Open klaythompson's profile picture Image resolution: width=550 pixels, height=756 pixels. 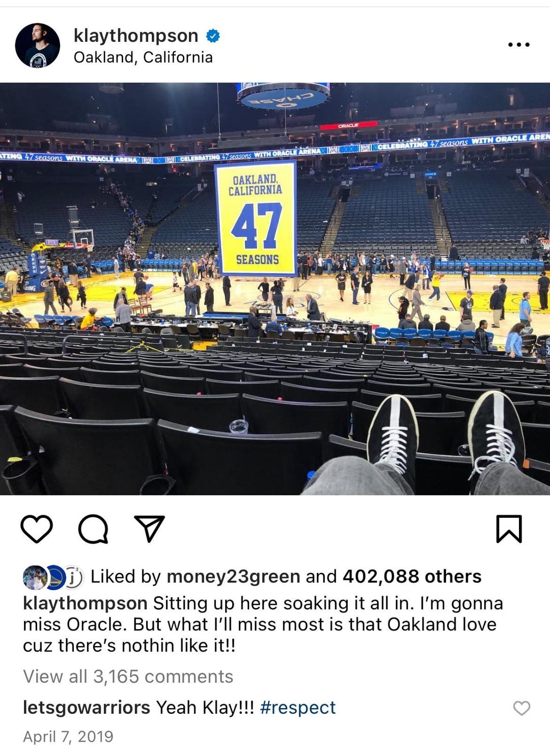tap(38, 45)
